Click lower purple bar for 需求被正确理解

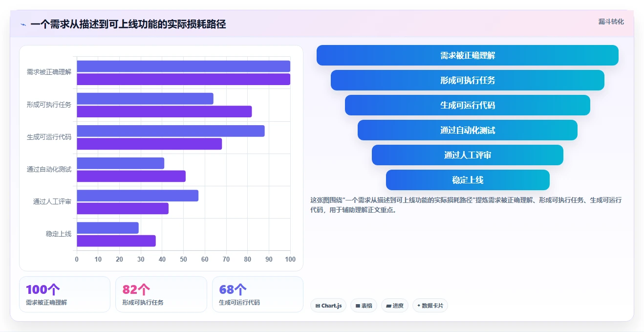pos(183,79)
